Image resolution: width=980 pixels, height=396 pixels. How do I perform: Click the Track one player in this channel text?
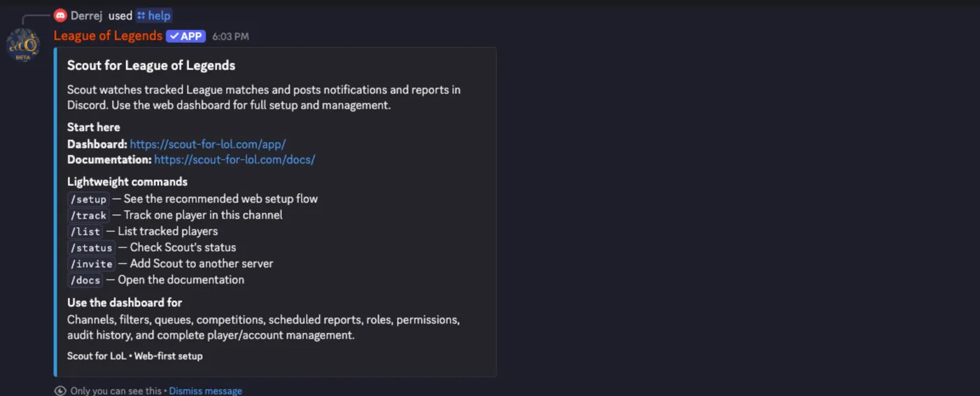pos(203,215)
